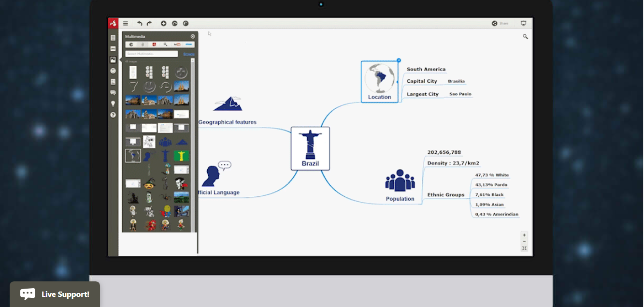This screenshot has width=644, height=307.
Task: Click the Browse link
Action: [x=189, y=54]
